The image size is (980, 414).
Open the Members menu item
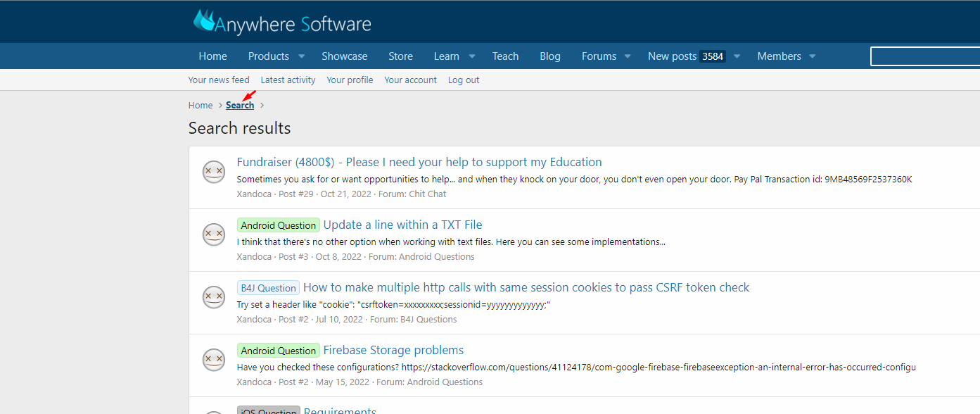pos(779,56)
